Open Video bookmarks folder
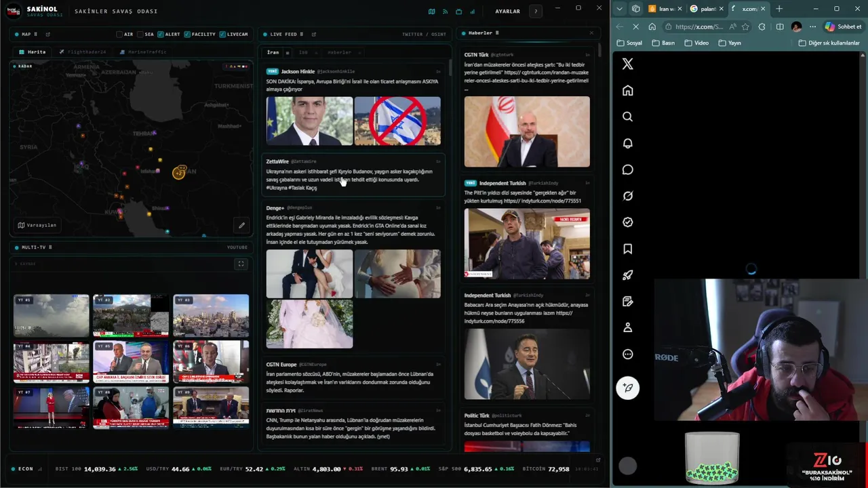This screenshot has width=868, height=488. coord(696,43)
